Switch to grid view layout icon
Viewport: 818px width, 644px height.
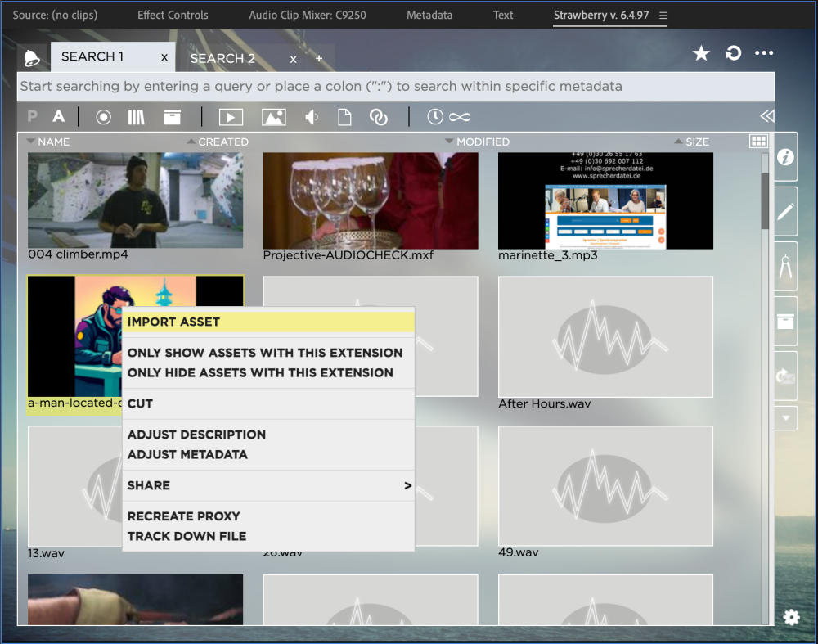pyautogui.click(x=758, y=142)
